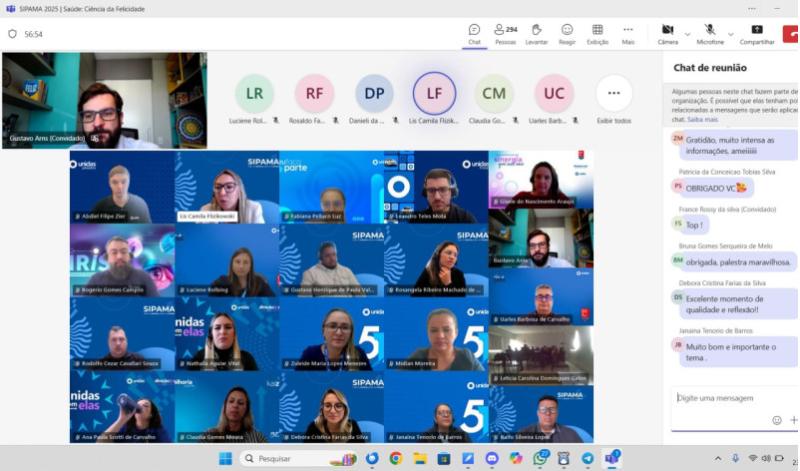This screenshot has height=471, width=800.
Task: Change layout with Exibição button
Action: [597, 35]
